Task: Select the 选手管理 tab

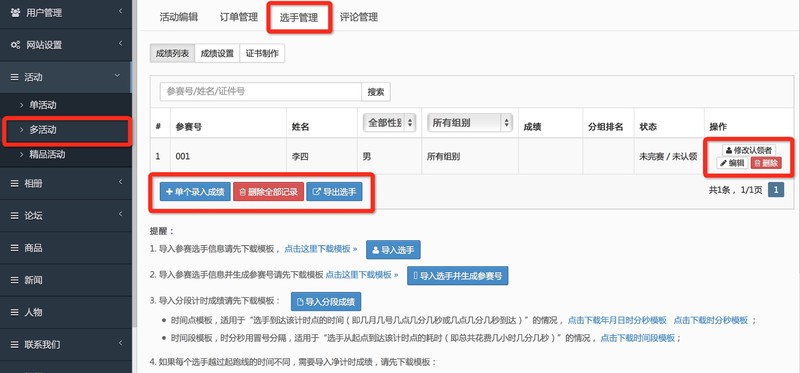Action: pos(299,17)
